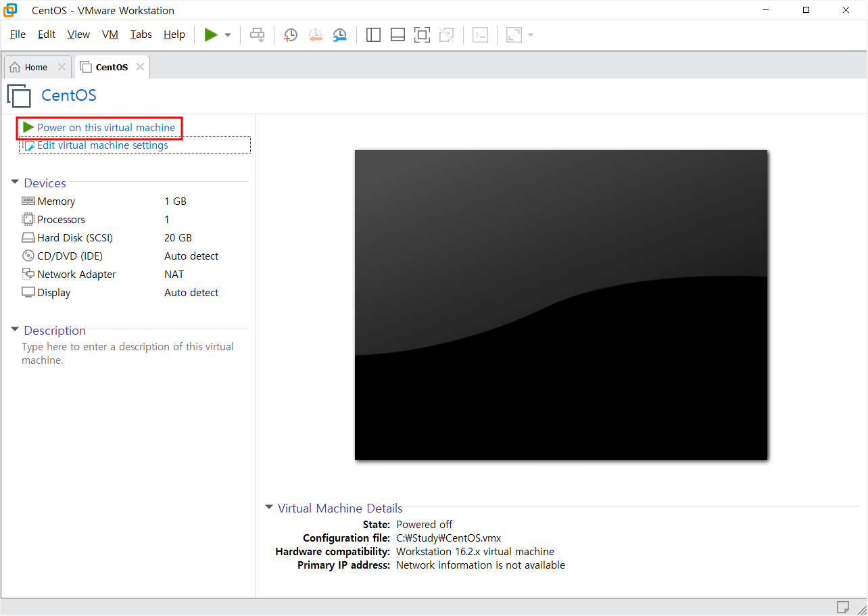Click the Workstation 16.2.x hardware compatibility text
The height and width of the screenshot is (616, 868).
click(475, 552)
